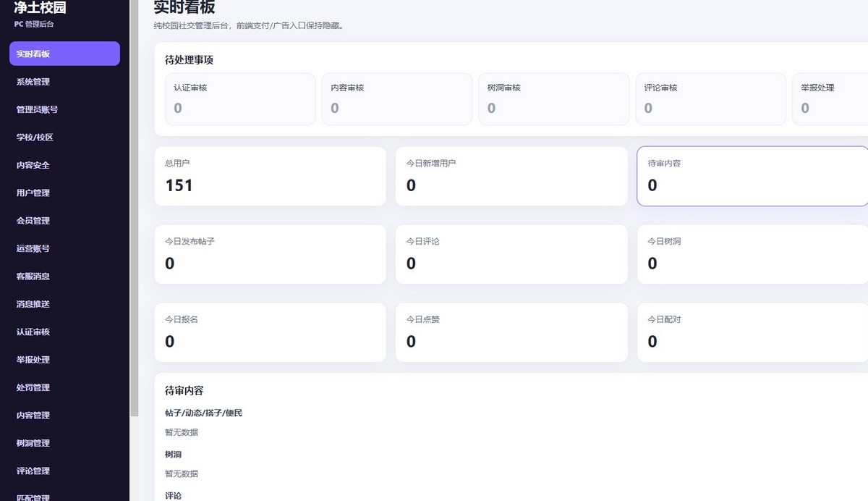Click the 举报处理 pending card
868x501 pixels.
(830, 98)
